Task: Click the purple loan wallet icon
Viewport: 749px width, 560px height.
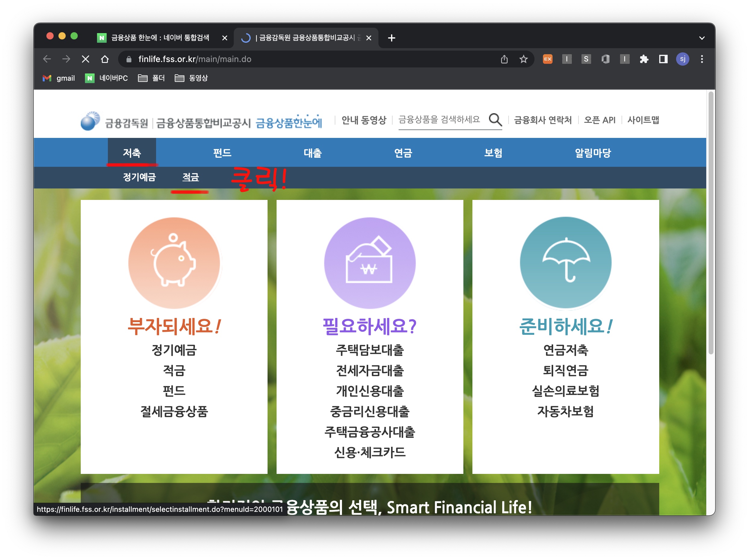Action: [370, 263]
